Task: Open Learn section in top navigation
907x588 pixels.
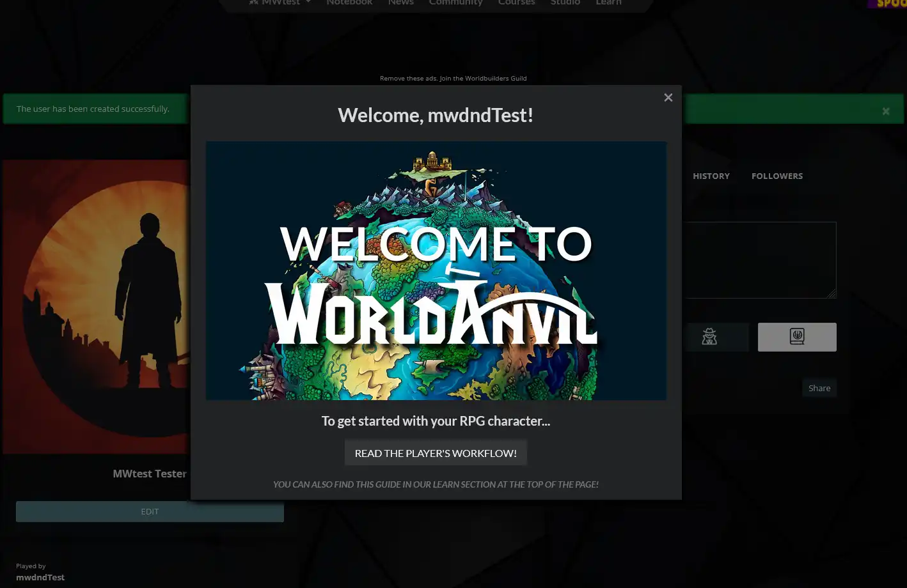Action: [x=608, y=3]
